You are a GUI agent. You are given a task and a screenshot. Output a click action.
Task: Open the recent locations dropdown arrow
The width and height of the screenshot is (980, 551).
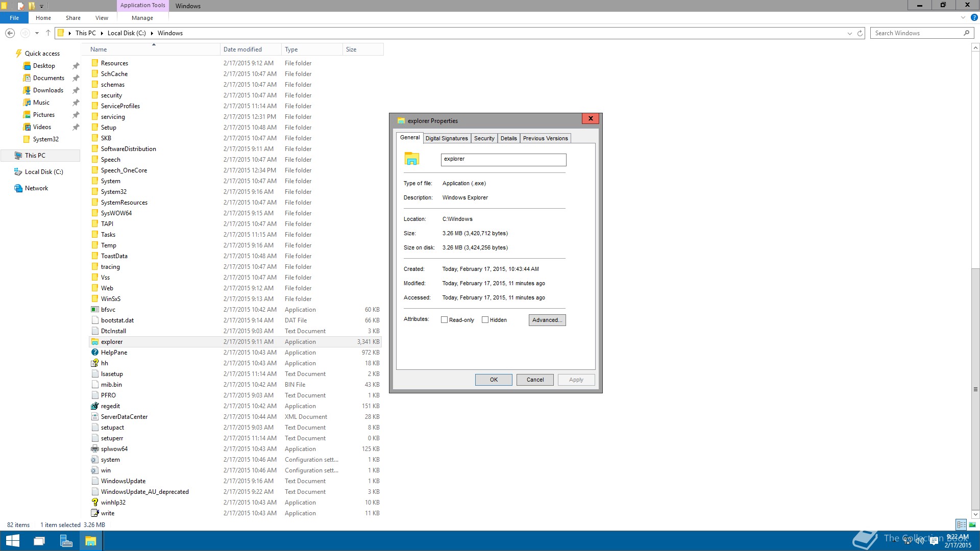(37, 33)
